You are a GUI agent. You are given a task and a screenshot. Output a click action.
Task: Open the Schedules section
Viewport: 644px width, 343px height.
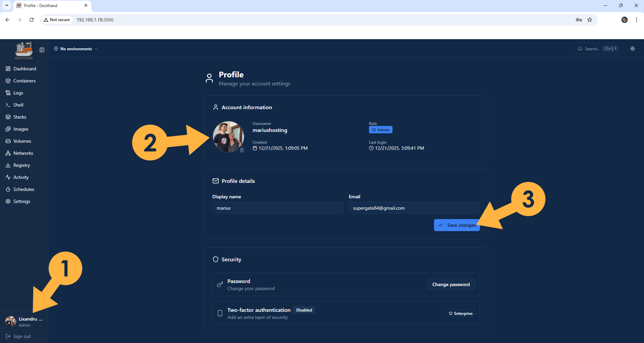[23, 189]
